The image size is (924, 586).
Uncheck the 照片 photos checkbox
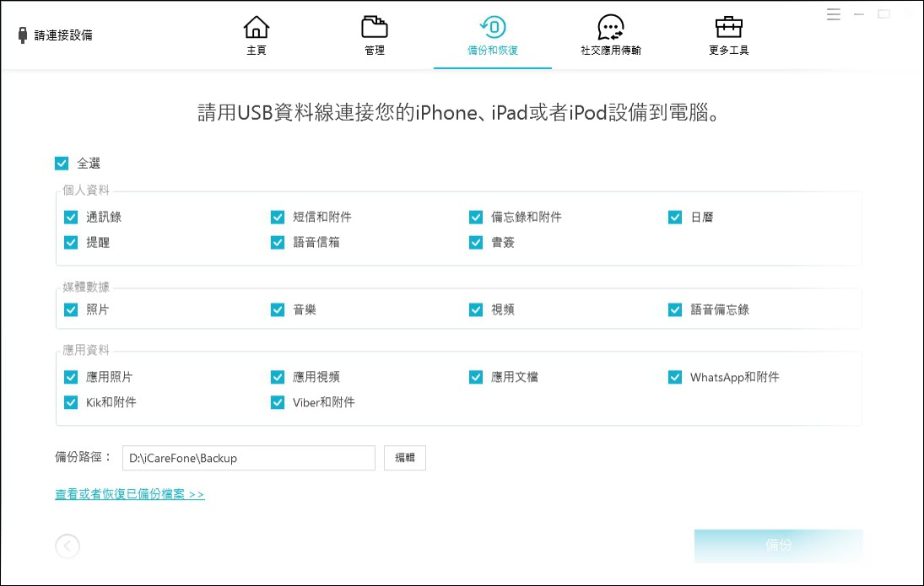71,309
